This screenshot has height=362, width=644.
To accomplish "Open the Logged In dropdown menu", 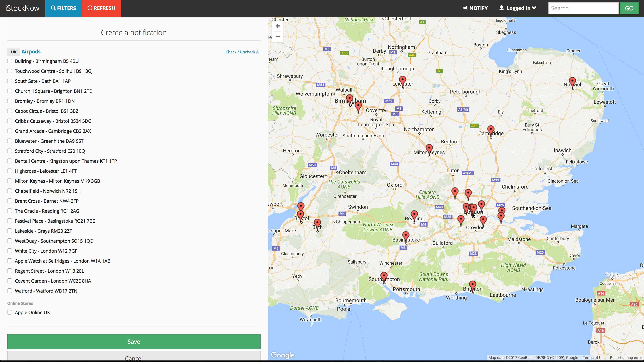I will pos(518,8).
